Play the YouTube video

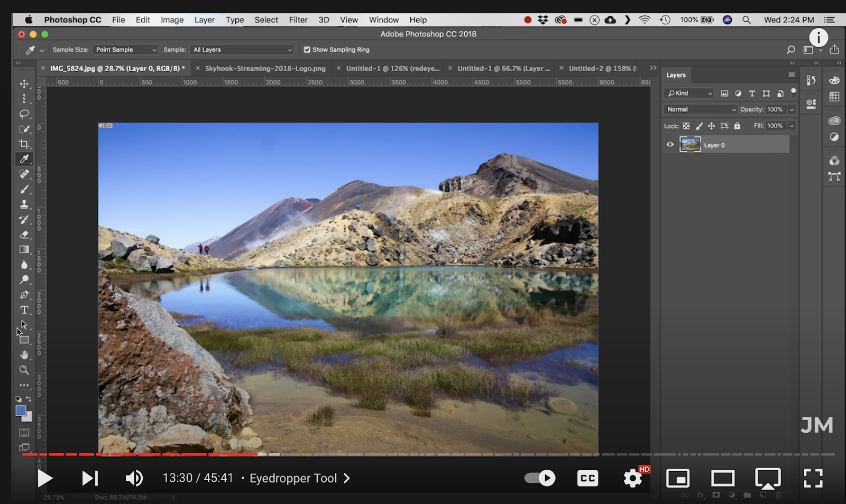[45, 478]
